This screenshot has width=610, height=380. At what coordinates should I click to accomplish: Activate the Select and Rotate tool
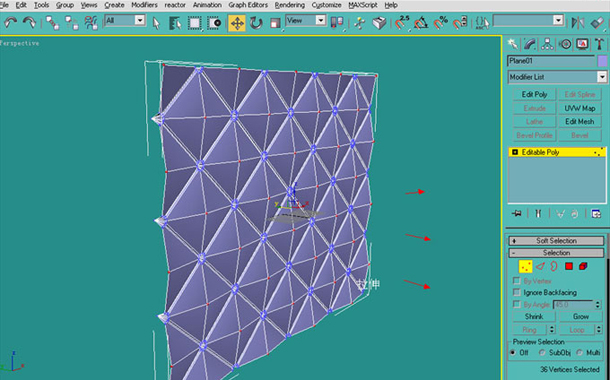coord(256,23)
